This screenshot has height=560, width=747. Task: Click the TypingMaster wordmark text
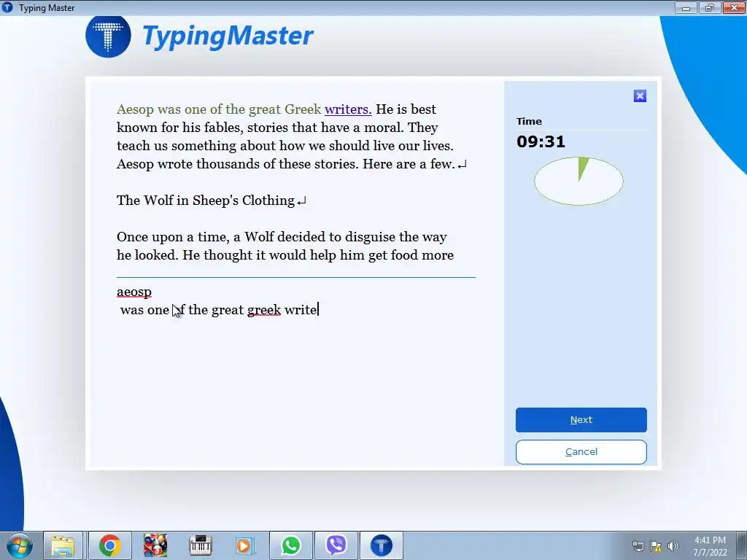[x=228, y=36]
